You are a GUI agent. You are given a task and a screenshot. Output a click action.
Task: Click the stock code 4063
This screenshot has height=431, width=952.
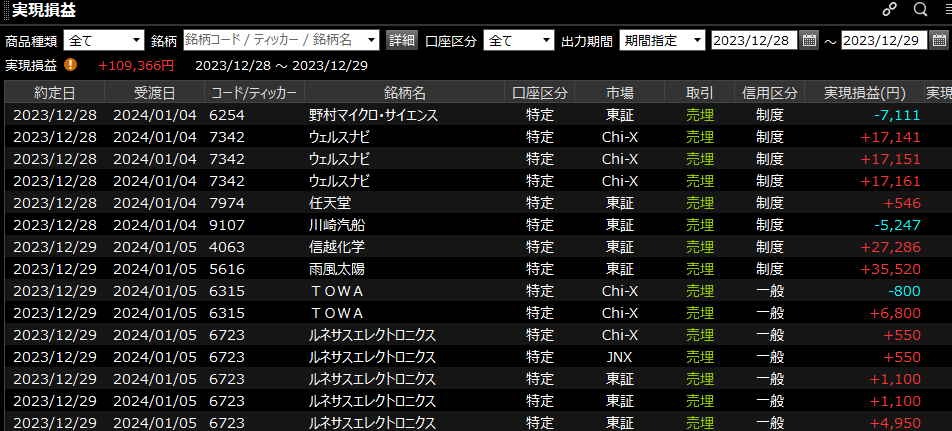point(226,247)
